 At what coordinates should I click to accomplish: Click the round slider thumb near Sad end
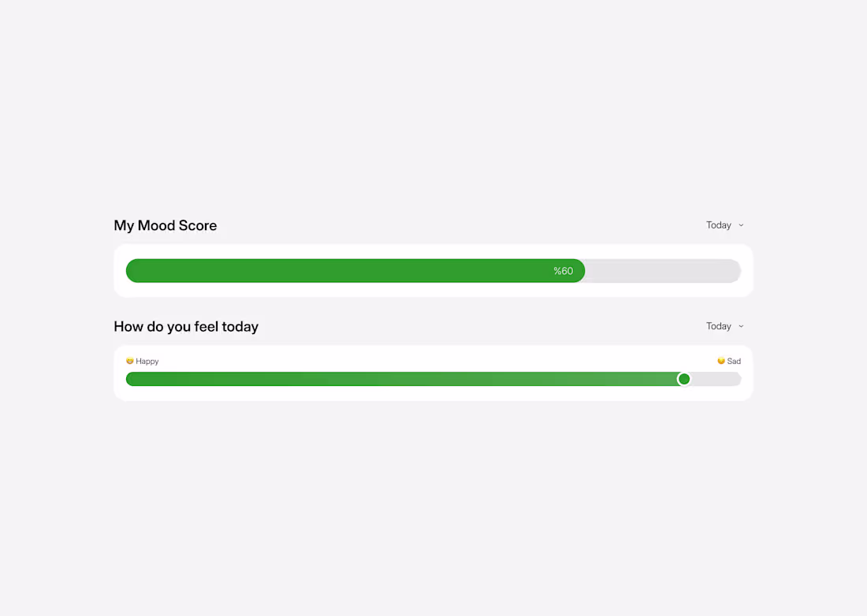point(683,379)
